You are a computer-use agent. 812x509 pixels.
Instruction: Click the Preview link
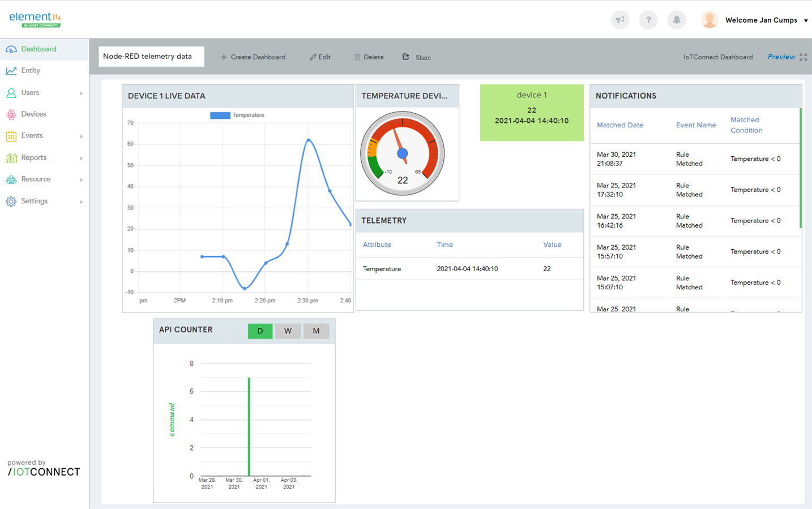(781, 57)
